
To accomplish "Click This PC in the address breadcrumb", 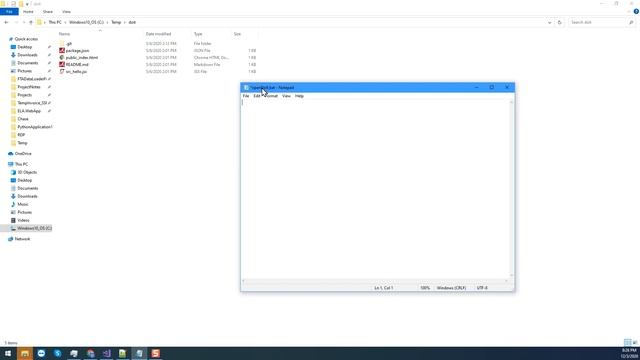I will click(55, 22).
